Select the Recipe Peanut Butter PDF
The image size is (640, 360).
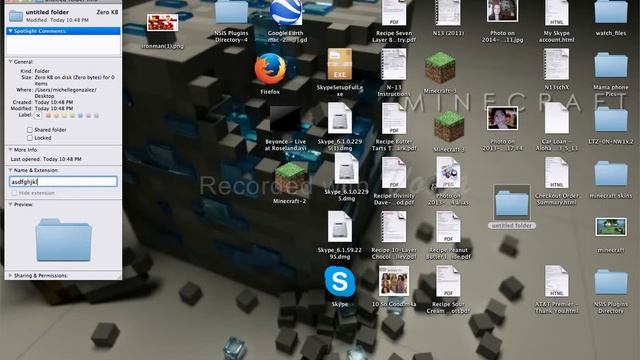tap(448, 227)
